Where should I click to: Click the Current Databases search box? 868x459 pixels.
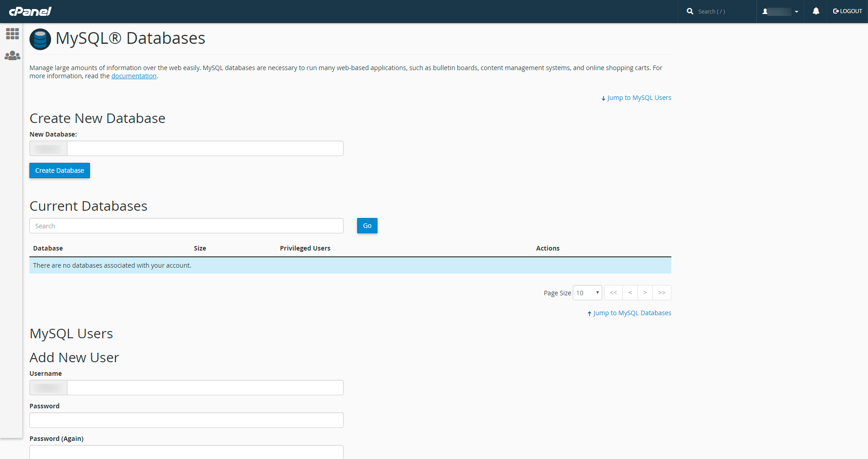pos(186,226)
